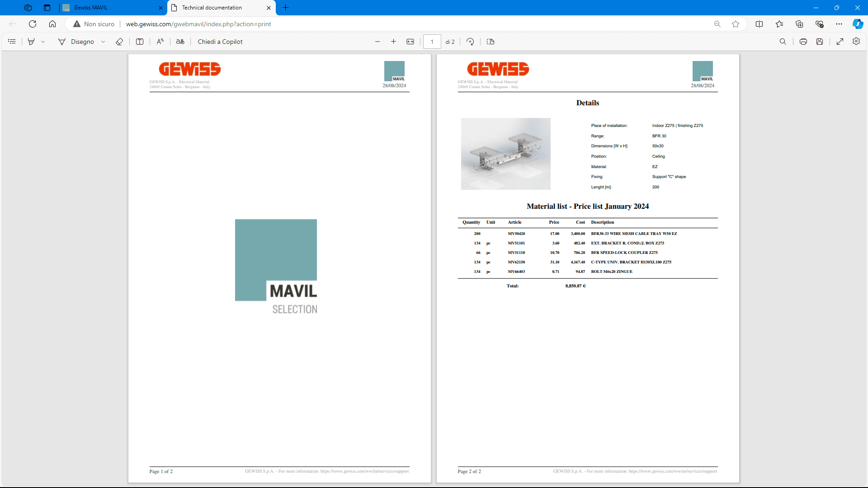Click the total 8,850.87 € value
The width and height of the screenshot is (868, 488).
(x=575, y=286)
